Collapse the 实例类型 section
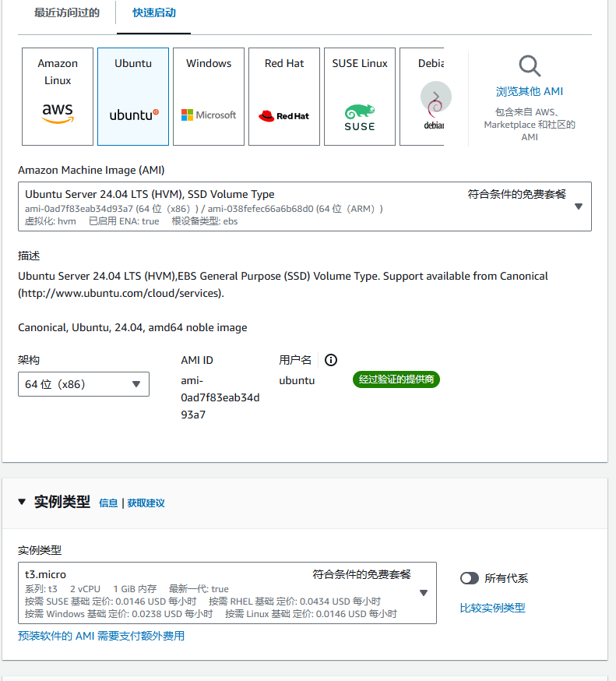The width and height of the screenshot is (616, 681). [x=22, y=502]
